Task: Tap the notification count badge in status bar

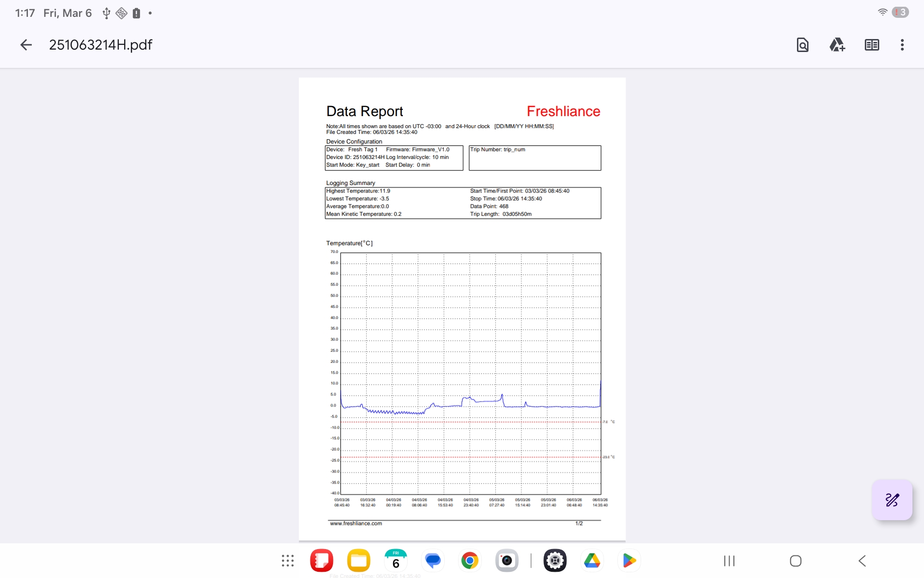Action: pyautogui.click(x=900, y=13)
